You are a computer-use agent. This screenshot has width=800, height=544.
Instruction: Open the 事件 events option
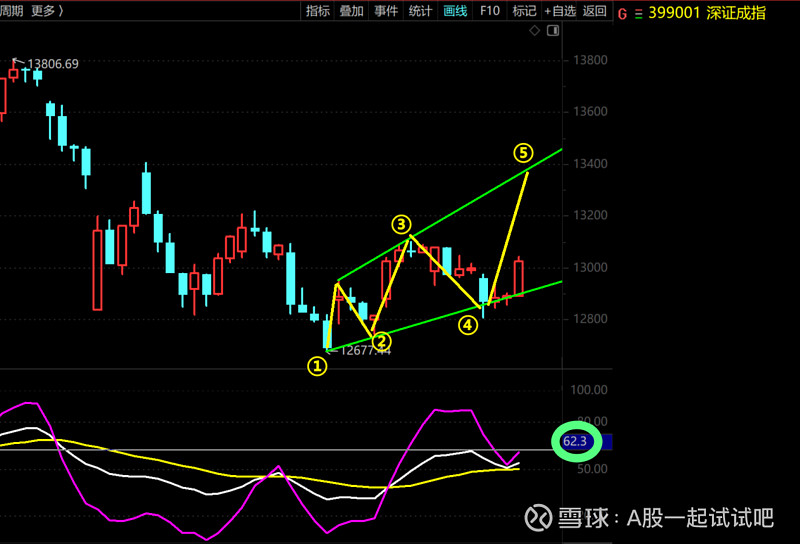click(386, 11)
